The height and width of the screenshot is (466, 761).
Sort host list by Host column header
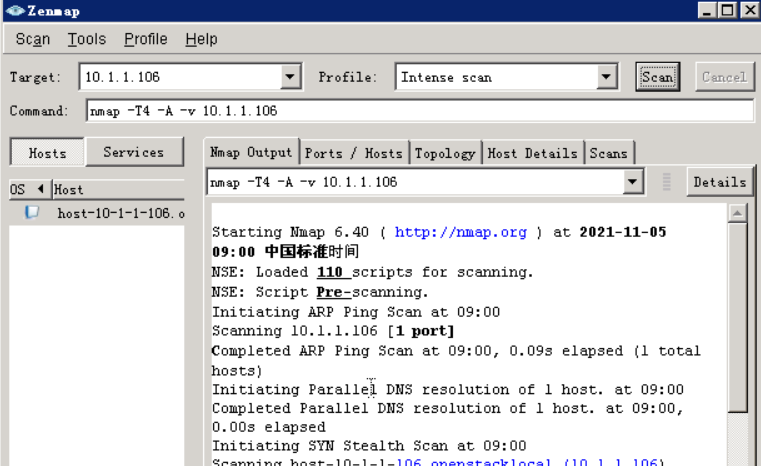pos(118,189)
